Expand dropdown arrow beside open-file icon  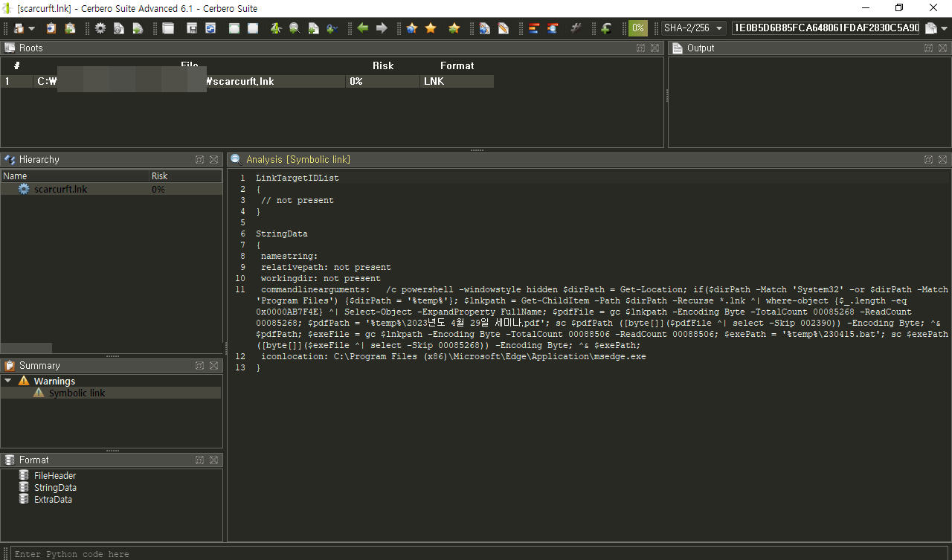tap(31, 28)
